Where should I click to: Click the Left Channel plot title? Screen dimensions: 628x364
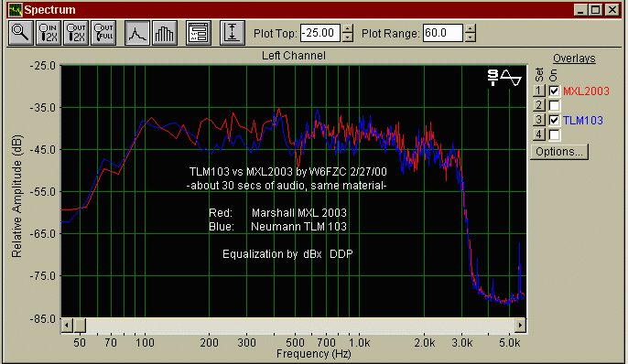(294, 56)
